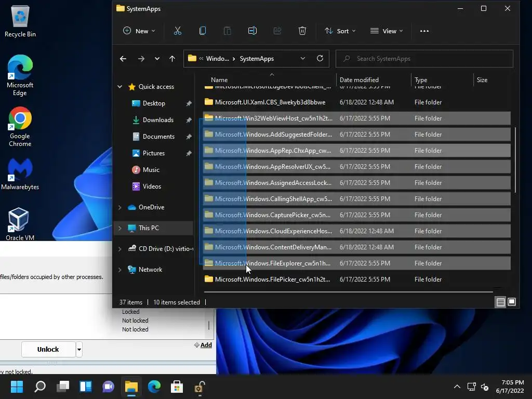Open taskbar Search
532x399 pixels.
point(40,387)
